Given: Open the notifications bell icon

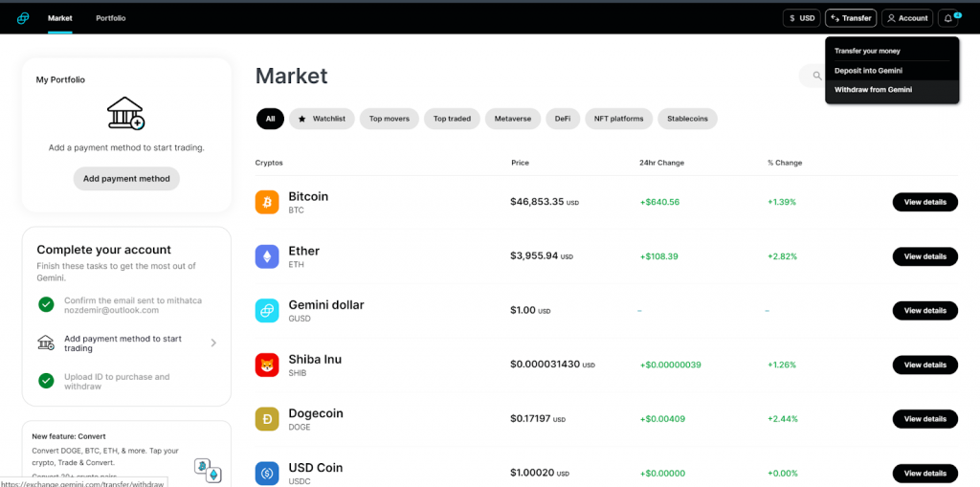Looking at the screenshot, I should [x=948, y=18].
